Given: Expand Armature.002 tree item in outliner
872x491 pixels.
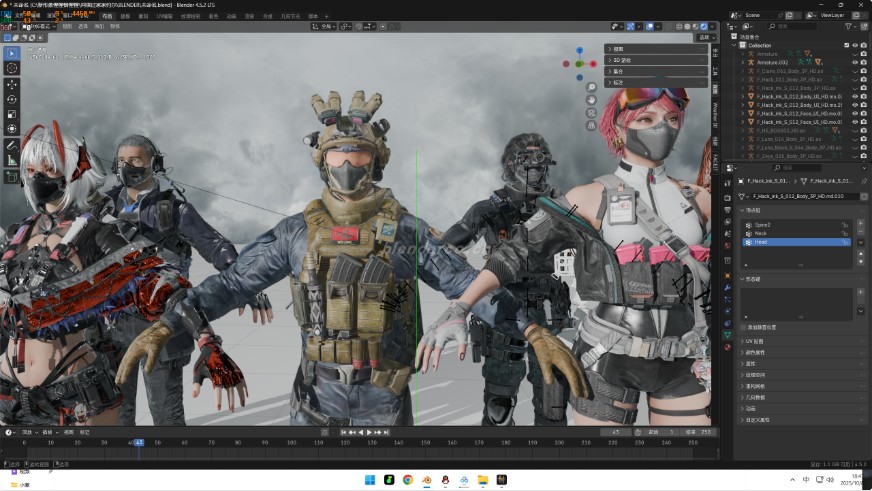Looking at the screenshot, I should point(743,62).
